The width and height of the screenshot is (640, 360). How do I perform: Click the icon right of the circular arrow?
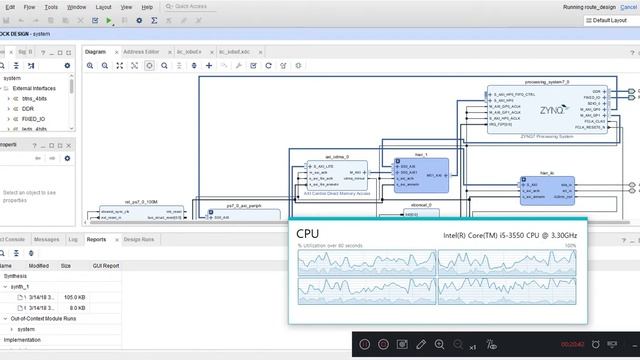[x=283, y=66]
